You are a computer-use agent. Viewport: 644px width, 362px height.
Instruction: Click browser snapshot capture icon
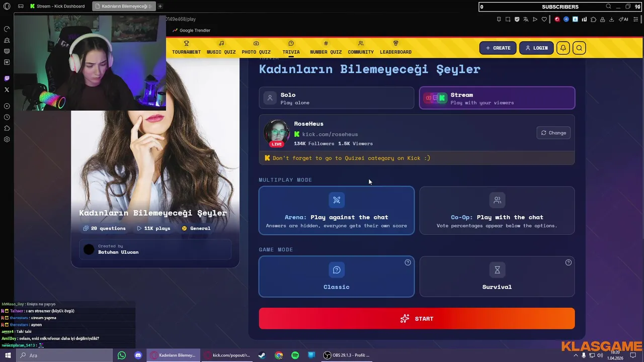pos(508,19)
